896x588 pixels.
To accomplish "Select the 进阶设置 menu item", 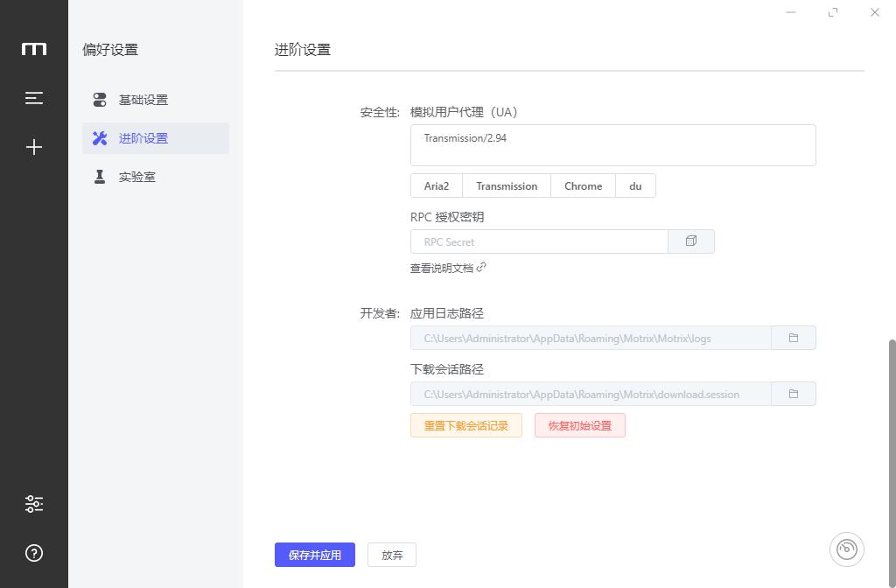I will coord(143,137).
